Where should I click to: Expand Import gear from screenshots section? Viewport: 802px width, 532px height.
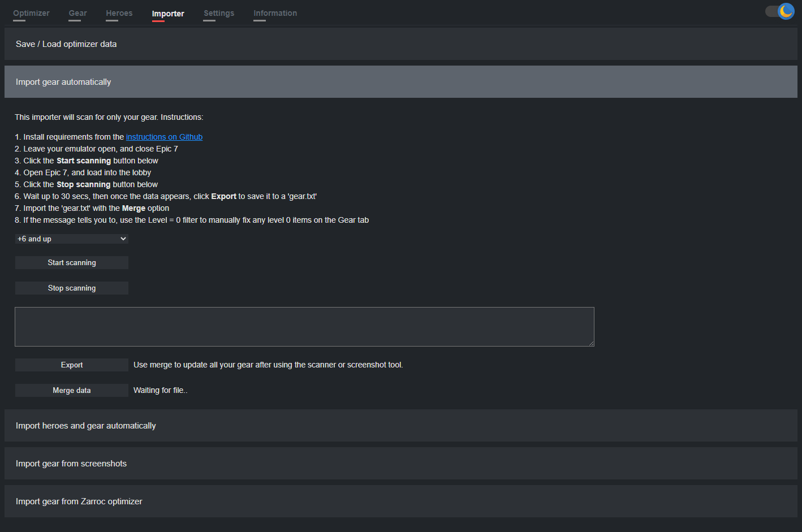pyautogui.click(x=400, y=464)
